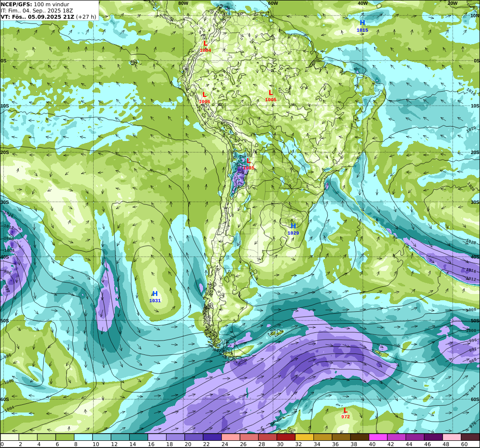This screenshot has width=480, height=448.
Task: Select the 8-10 light cyan legend swatch
Action: coord(83,437)
